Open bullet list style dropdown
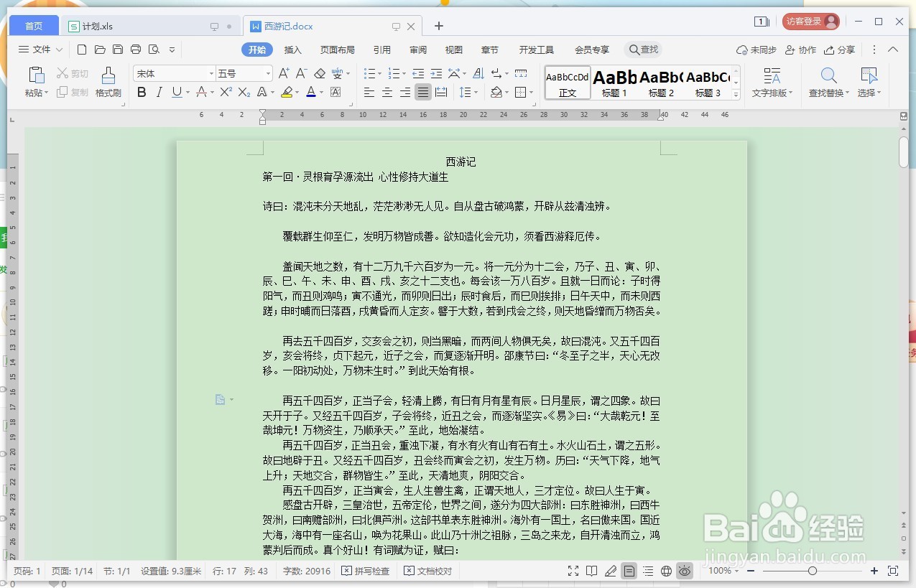The image size is (916, 588). [379, 73]
